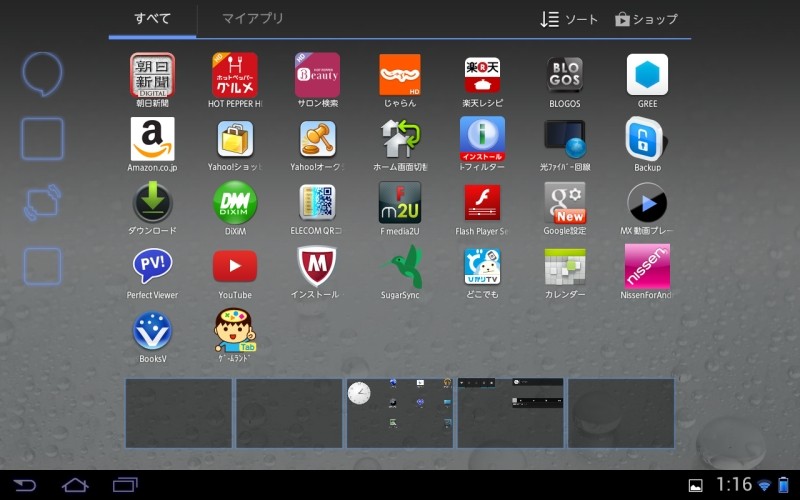Tap the battery status icon

(783, 485)
